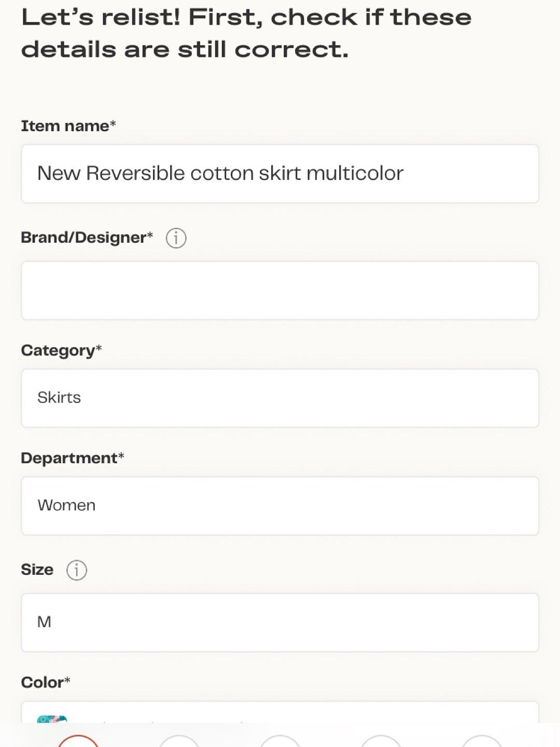Tap the fifth (last) step circle
The height and width of the screenshot is (747, 560).
click(x=482, y=741)
